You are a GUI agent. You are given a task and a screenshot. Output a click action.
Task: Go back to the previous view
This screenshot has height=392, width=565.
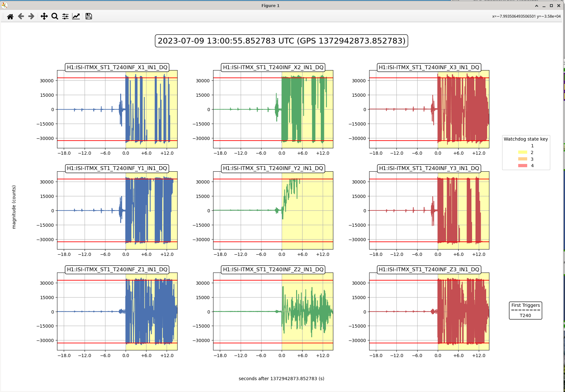pos(21,16)
